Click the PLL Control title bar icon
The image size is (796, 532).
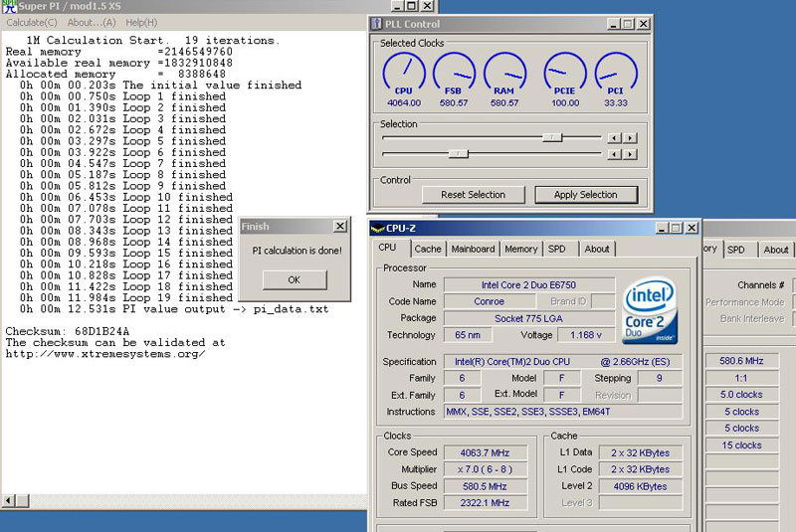(377, 23)
